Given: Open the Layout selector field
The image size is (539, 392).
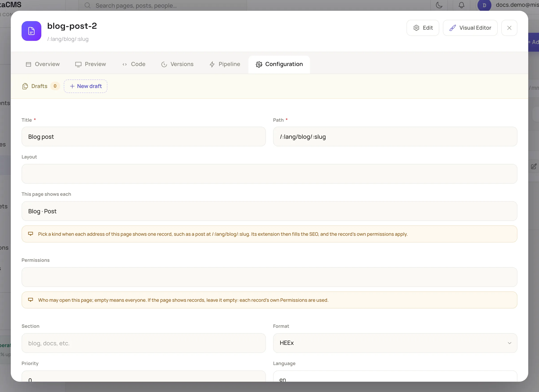Looking at the screenshot, I should 269,174.
